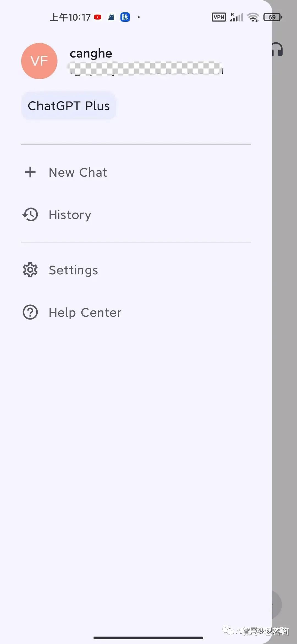Viewport: 297px width, 644px height.
Task: Tap the plus icon for new chat
Action: [30, 172]
